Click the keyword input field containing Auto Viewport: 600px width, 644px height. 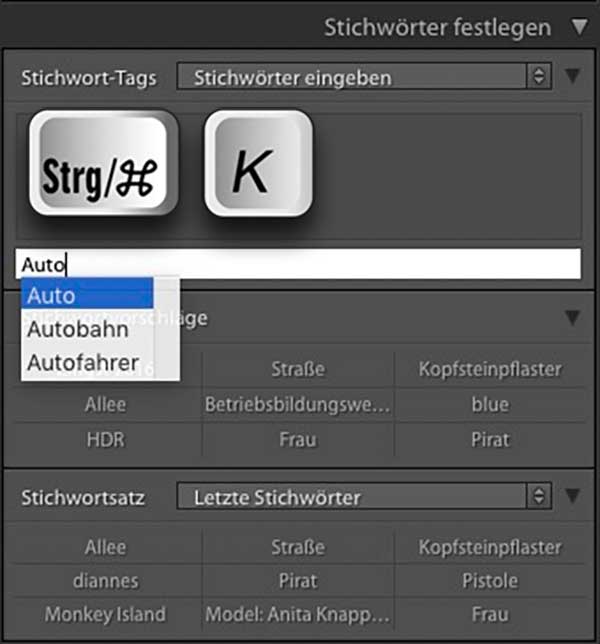tap(300, 265)
